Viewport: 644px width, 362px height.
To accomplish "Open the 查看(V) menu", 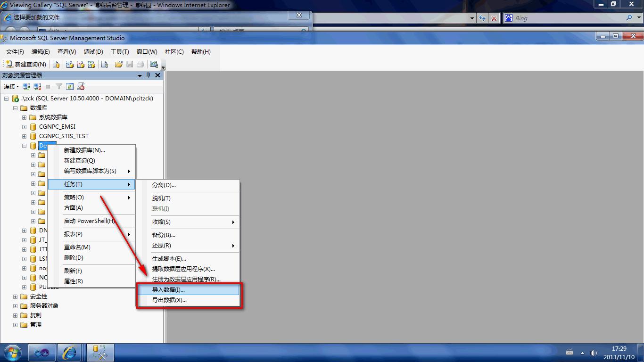I will (67, 52).
